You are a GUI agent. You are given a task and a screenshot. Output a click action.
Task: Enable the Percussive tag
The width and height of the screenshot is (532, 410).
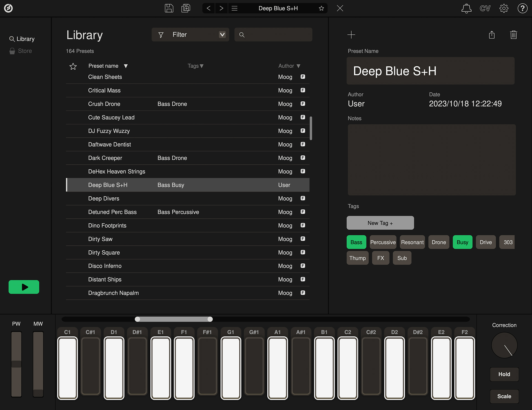pyautogui.click(x=383, y=242)
